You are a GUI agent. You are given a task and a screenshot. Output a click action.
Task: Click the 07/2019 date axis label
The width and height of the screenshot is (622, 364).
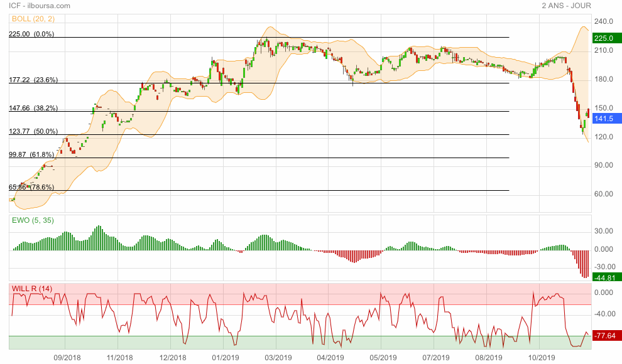[x=436, y=358]
